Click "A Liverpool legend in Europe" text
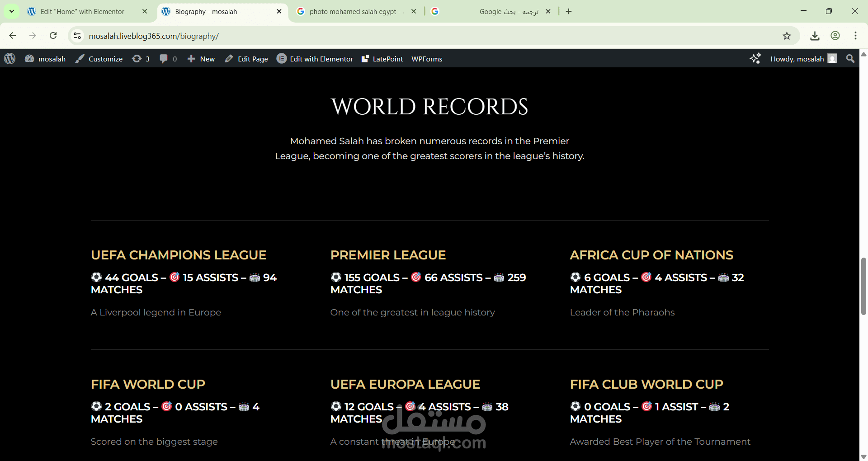This screenshot has height=461, width=868. tap(156, 312)
